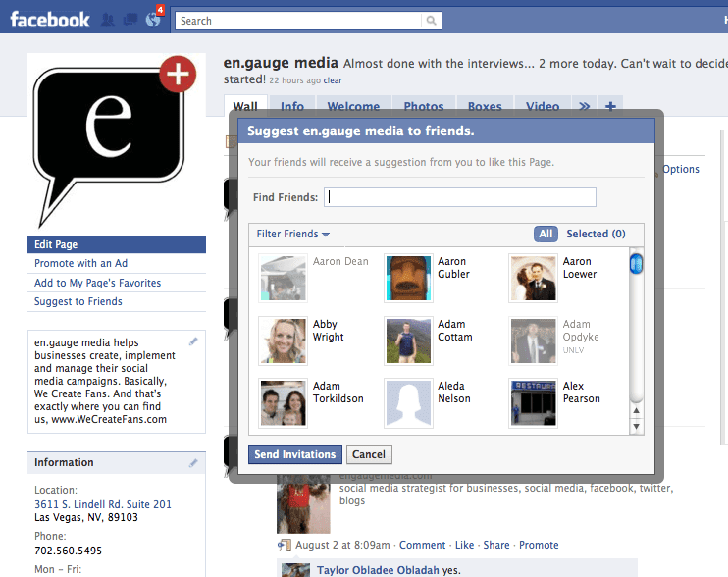The height and width of the screenshot is (577, 728).
Task: Click the friends list scroll up arrow
Action: click(636, 410)
